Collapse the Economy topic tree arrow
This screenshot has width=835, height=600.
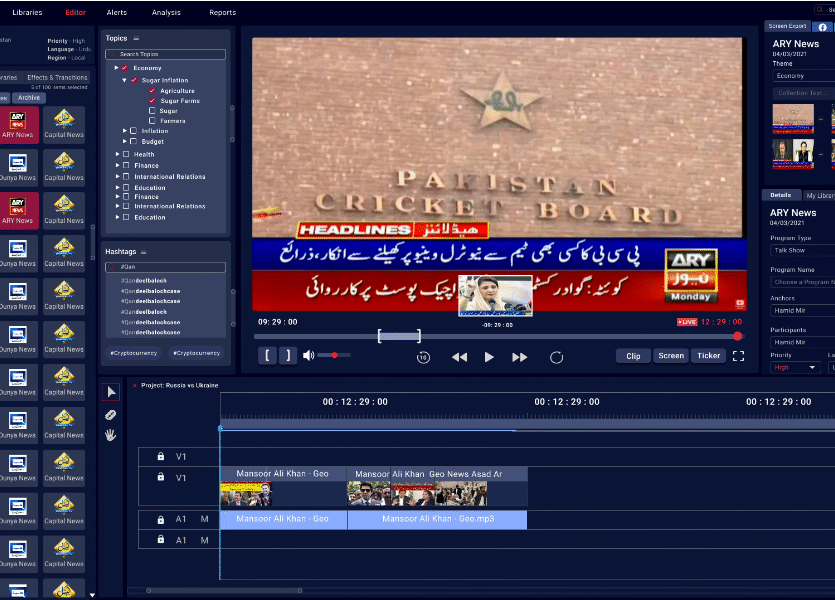point(116,68)
